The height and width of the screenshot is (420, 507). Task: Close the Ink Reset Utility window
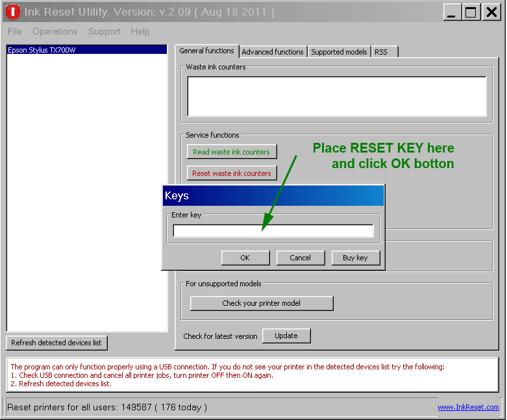click(x=491, y=12)
